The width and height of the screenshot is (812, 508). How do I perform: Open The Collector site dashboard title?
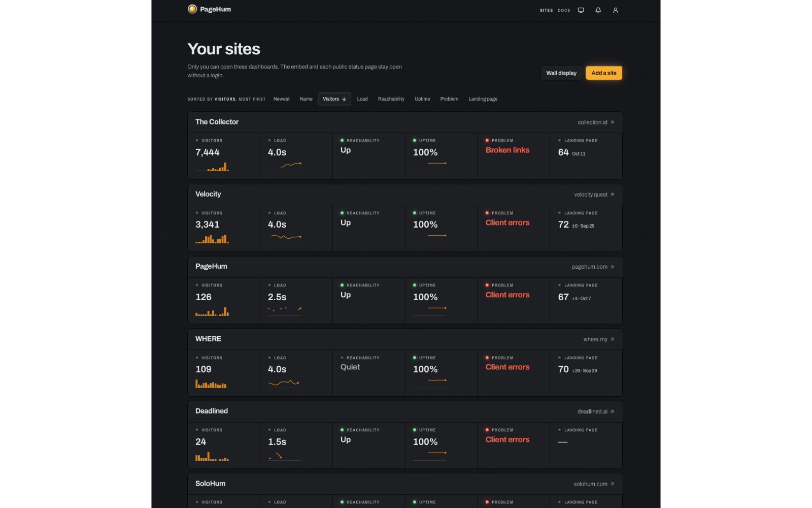click(217, 122)
